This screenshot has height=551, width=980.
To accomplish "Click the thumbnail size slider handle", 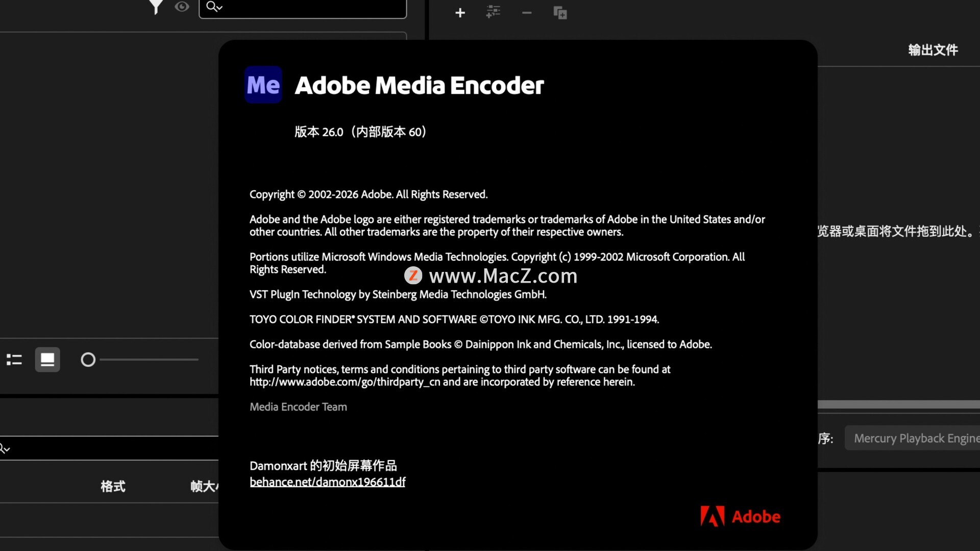I will pos(88,360).
